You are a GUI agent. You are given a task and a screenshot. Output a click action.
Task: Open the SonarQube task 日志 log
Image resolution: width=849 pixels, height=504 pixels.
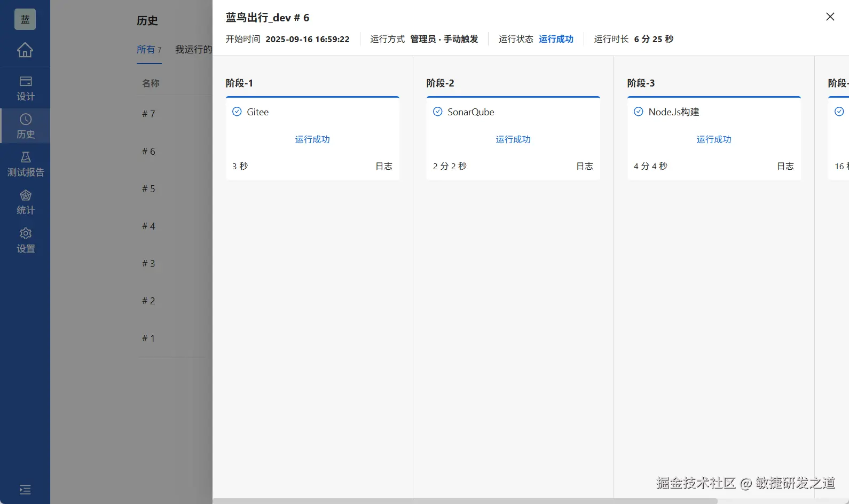click(585, 166)
